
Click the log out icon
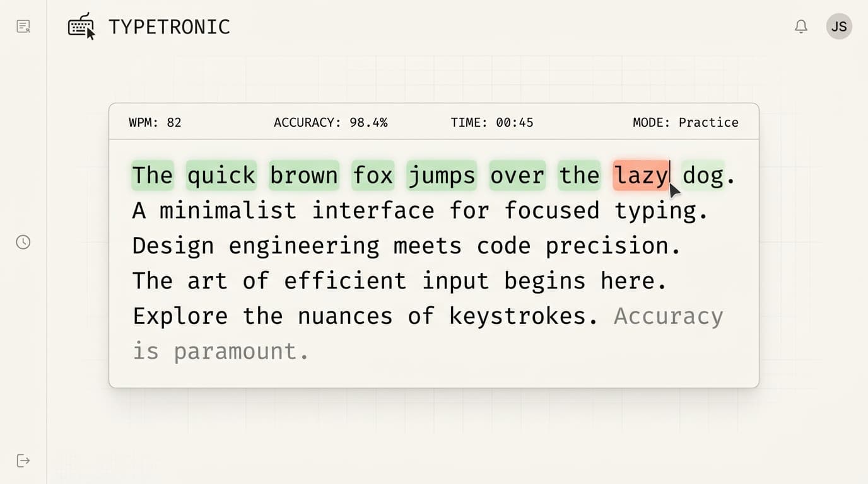pos(23,461)
